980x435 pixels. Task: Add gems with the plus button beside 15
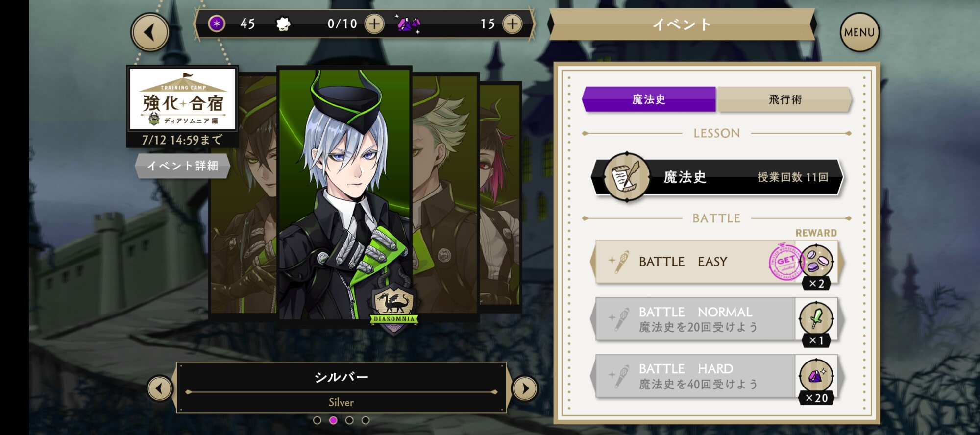512,24
